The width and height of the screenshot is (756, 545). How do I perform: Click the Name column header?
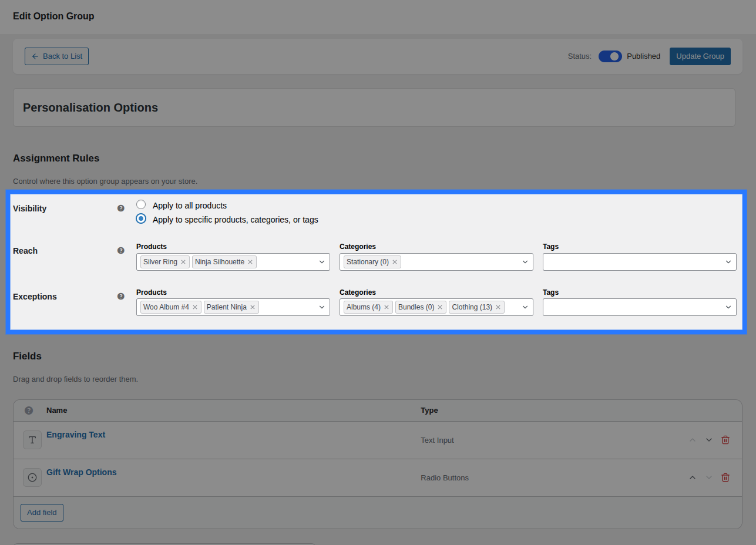(x=57, y=411)
